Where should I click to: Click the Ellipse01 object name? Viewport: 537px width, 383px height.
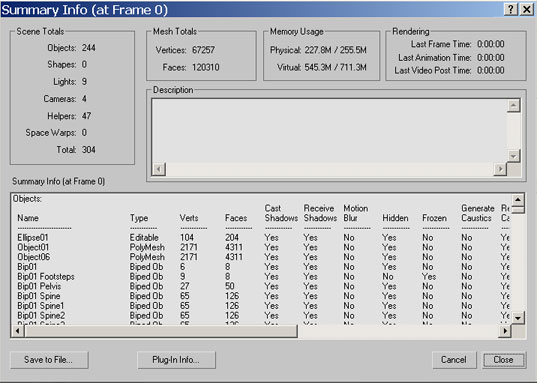(33, 237)
